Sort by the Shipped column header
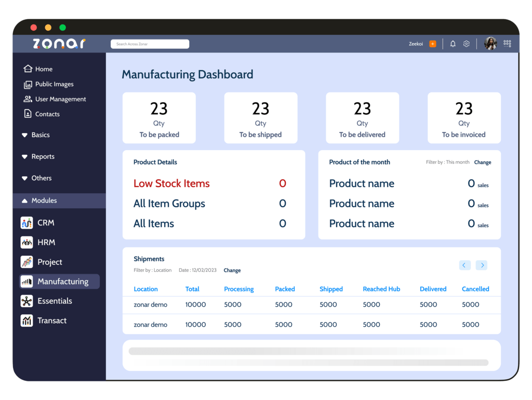532x400 pixels. click(x=331, y=289)
